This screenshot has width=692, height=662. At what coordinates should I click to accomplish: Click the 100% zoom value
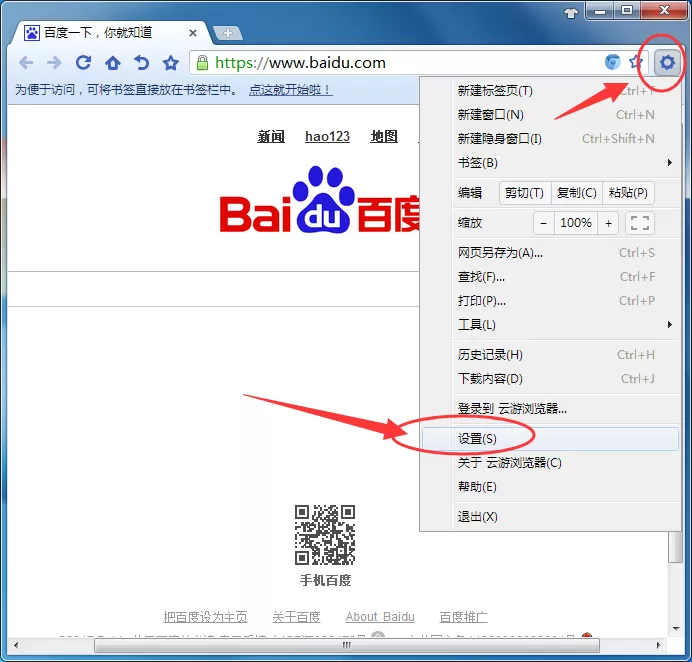[576, 223]
